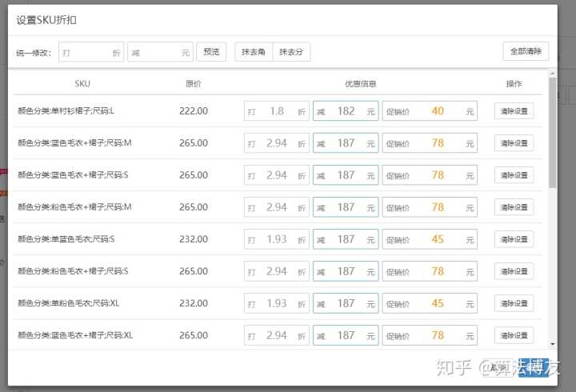Click reduction field for 粉色毛衣+裙子 size M

point(345,207)
